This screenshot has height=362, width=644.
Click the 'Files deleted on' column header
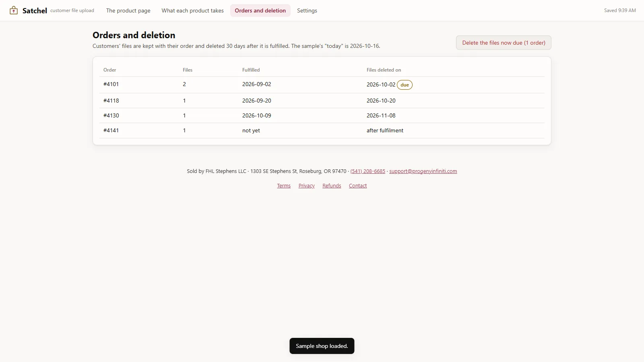click(x=384, y=70)
